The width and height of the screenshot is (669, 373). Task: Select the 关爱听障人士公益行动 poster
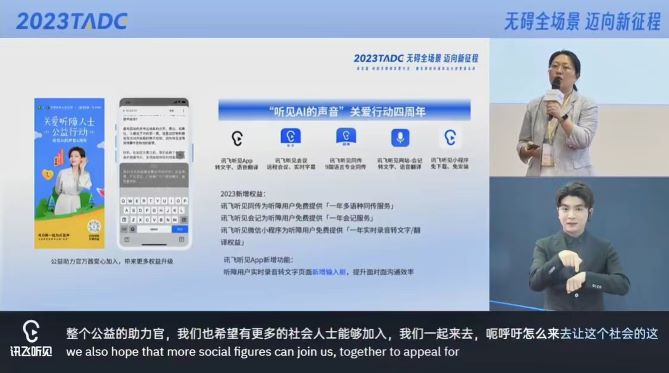click(70, 173)
